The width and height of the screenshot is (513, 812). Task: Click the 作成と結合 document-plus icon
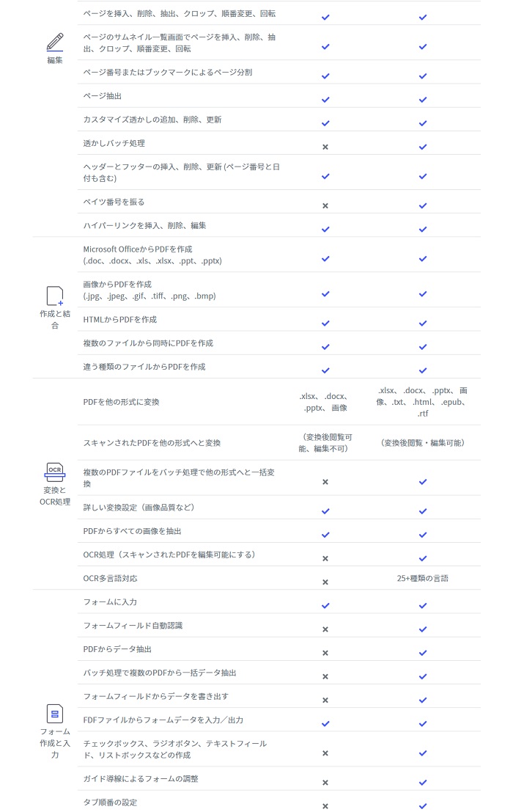[x=55, y=296]
